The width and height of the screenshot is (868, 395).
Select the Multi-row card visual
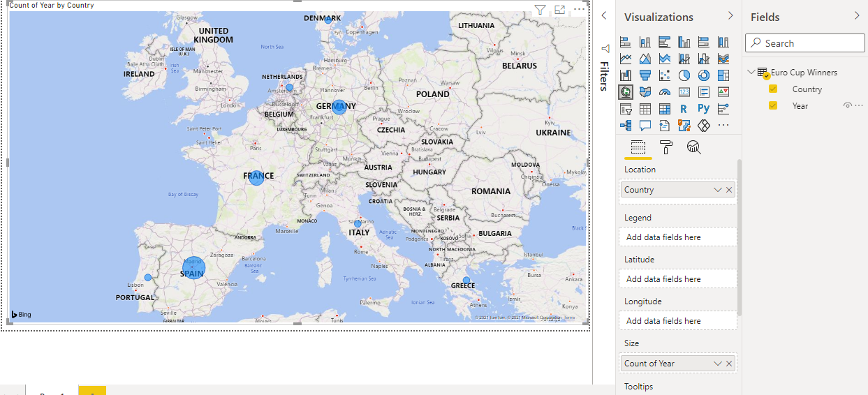click(x=704, y=91)
